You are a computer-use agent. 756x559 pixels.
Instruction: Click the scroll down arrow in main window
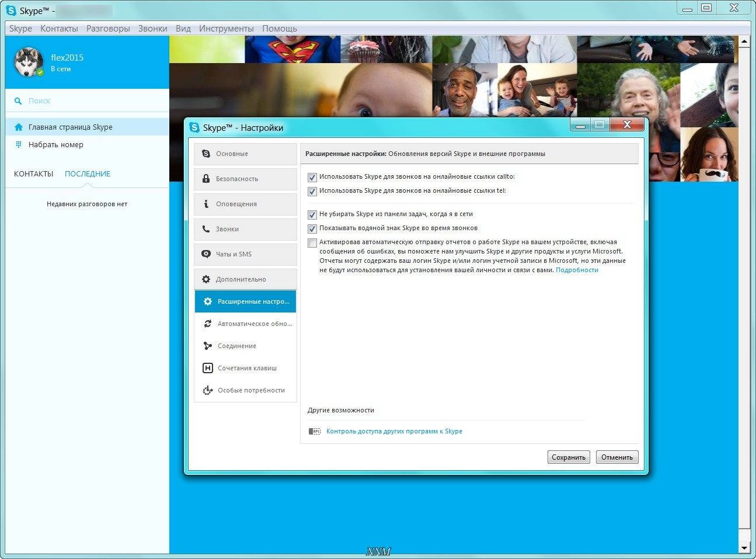[x=744, y=548]
